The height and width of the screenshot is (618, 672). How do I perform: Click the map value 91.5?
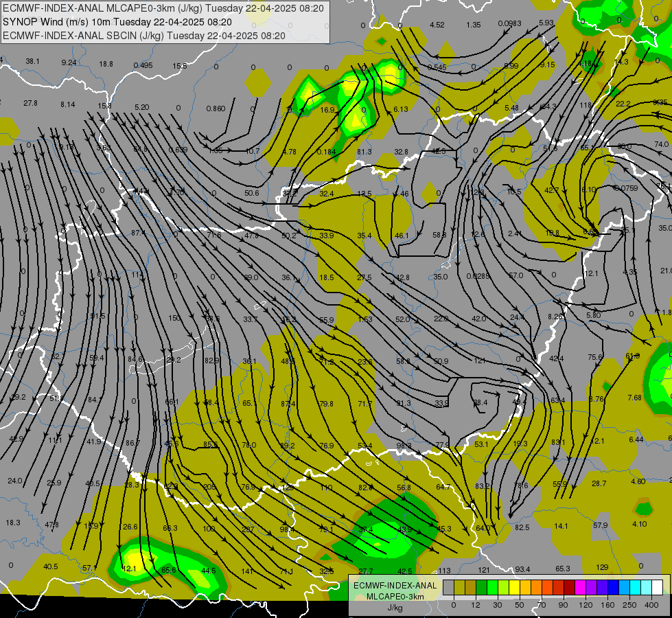pyautogui.click(x=97, y=316)
